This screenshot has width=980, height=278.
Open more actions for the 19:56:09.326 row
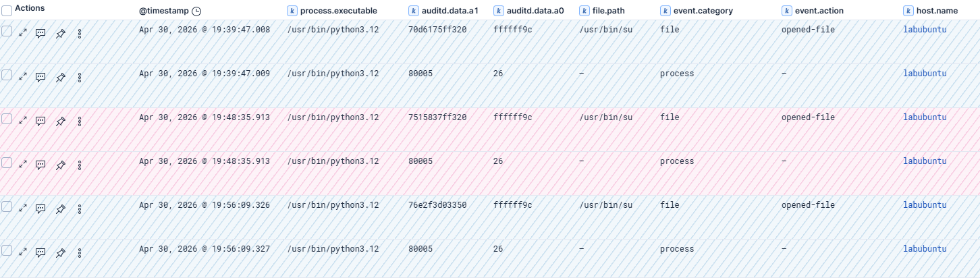click(x=80, y=208)
